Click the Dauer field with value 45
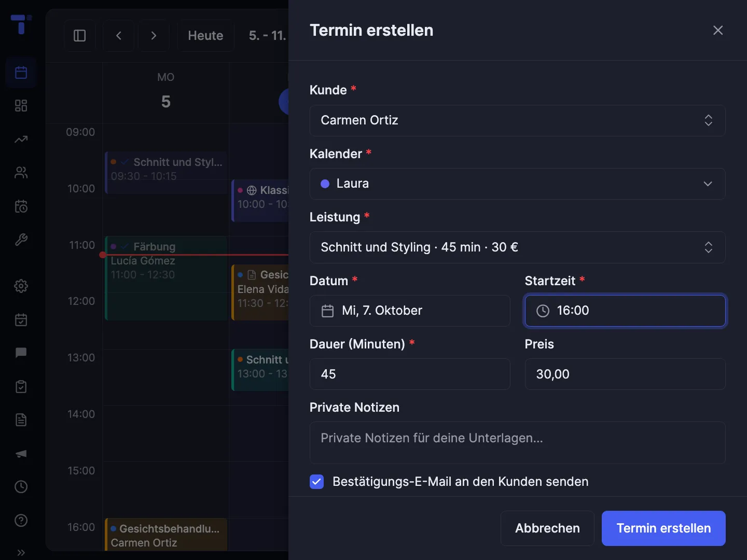Screen dimensions: 747x560 click(410, 374)
